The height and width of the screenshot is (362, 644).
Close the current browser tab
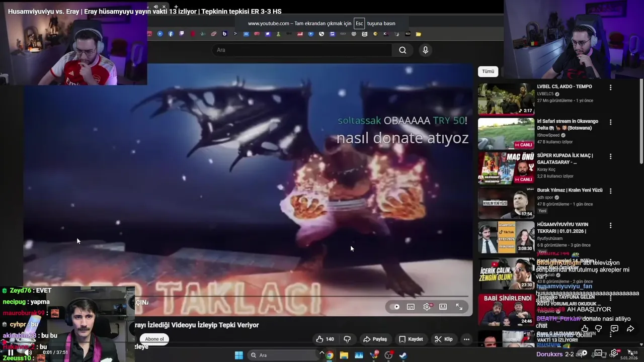point(164,7)
